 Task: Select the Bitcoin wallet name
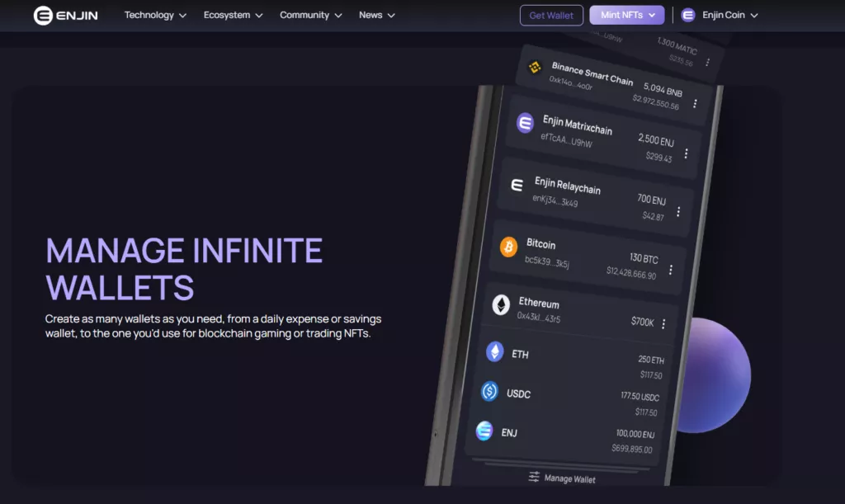pos(541,244)
